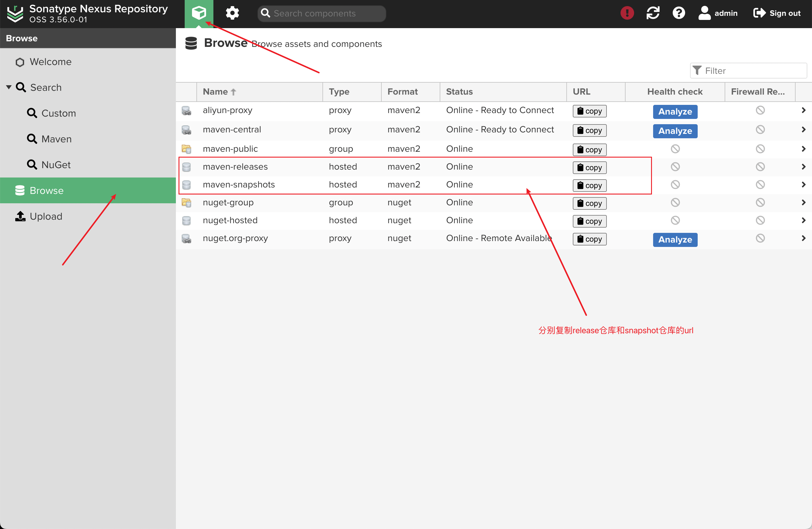Copy URL of nuget-group
Screen dimensions: 812x529
pyautogui.click(x=590, y=204)
